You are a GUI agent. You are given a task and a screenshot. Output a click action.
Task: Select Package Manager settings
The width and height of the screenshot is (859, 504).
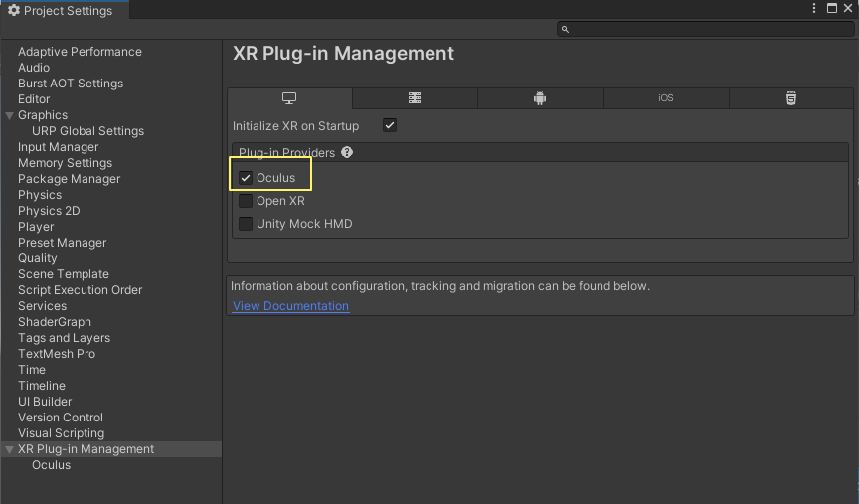click(x=69, y=179)
